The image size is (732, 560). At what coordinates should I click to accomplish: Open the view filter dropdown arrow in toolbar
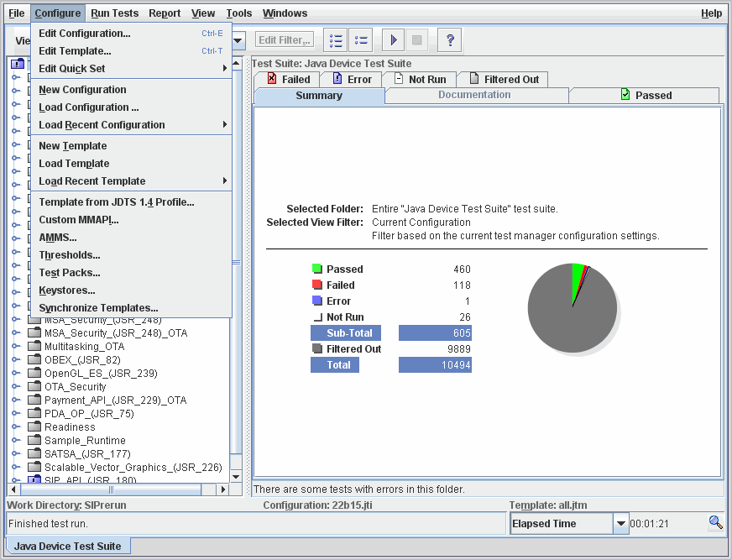coord(238,40)
